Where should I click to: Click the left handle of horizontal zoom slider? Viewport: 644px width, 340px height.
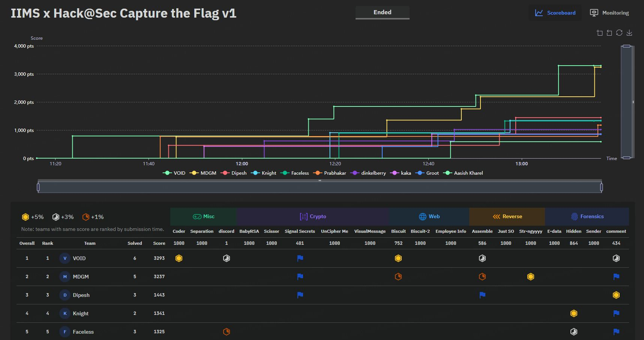coord(38,187)
